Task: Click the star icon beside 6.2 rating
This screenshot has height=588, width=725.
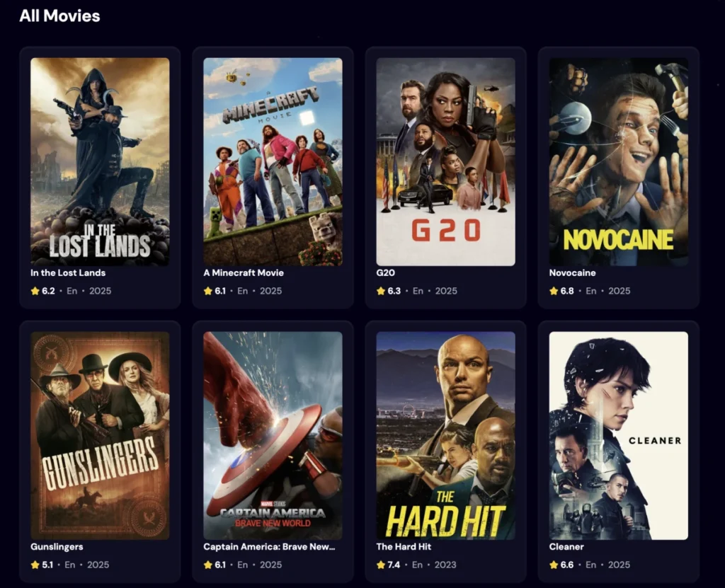Action: point(35,291)
